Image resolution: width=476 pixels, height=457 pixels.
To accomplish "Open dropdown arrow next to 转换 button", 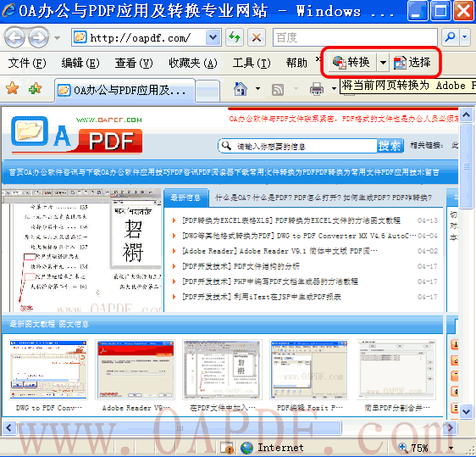I will pos(383,62).
